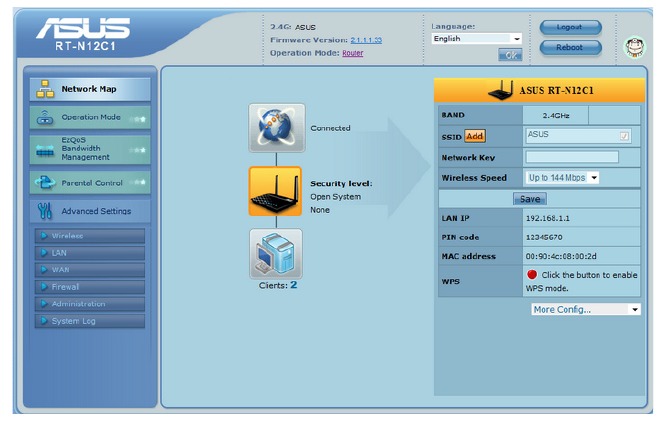Click the PIN code value 12345670
665x429 pixels.
(544, 237)
